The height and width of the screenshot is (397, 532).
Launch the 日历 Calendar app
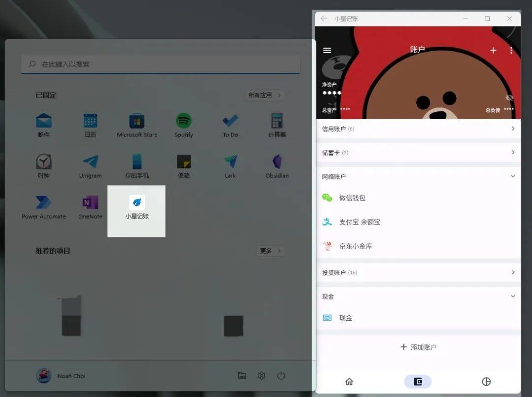(x=90, y=125)
